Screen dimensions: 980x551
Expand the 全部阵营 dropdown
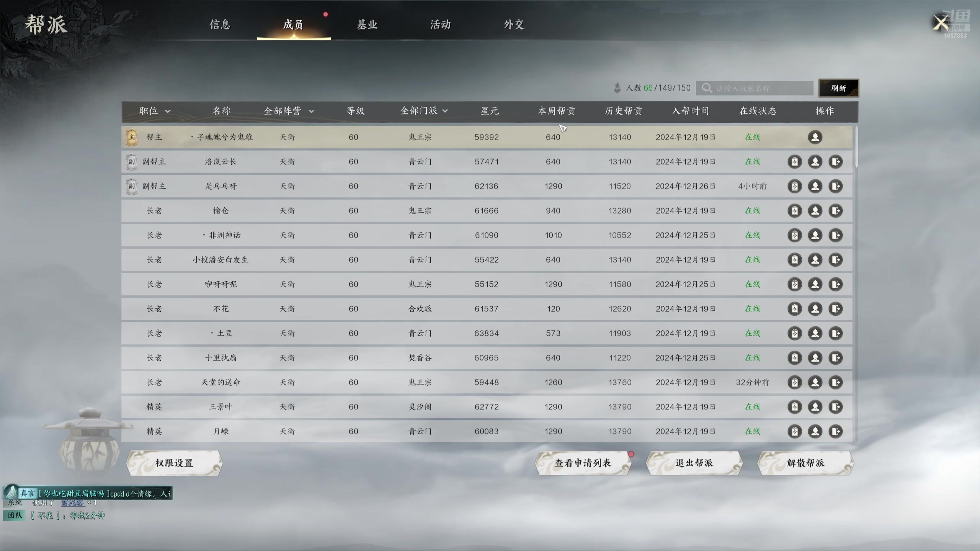(x=289, y=111)
